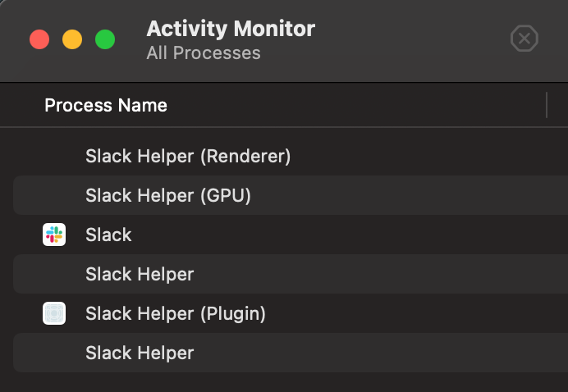Click blank toolbar space below the traffic lights

[x=72, y=67]
